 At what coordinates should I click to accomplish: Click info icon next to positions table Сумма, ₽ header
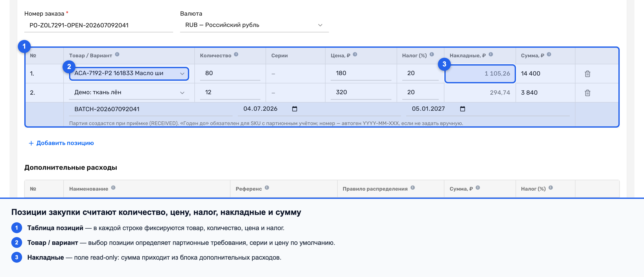pyautogui.click(x=549, y=54)
